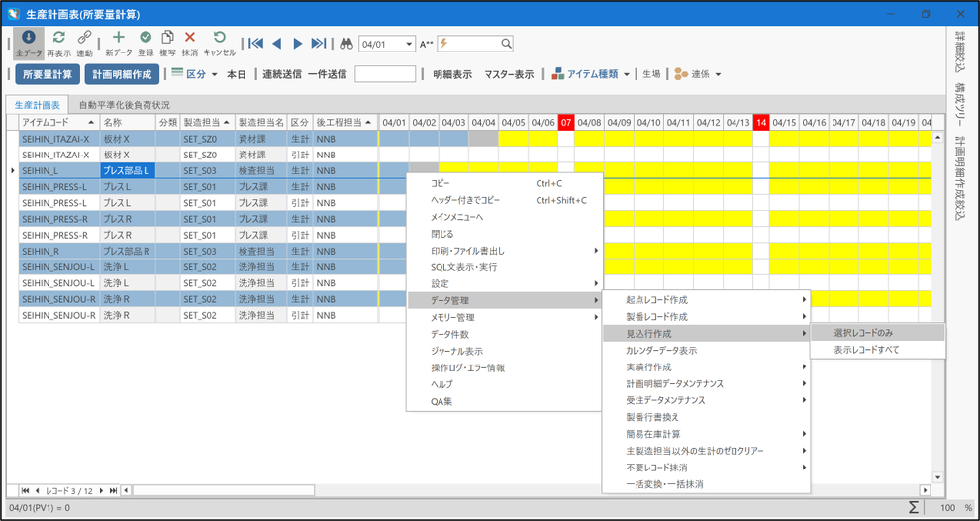Screen dimensions: 980x521
Task: Click マスター表示 toolbar button
Action: (509, 74)
